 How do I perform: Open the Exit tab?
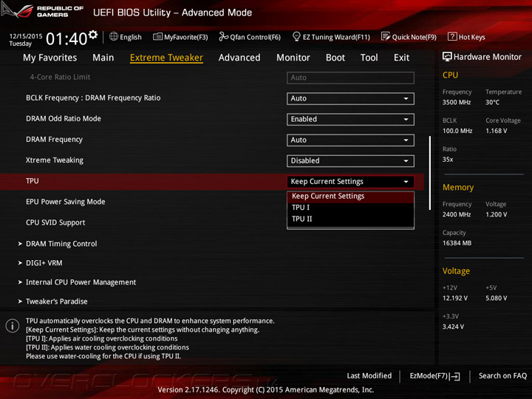402,58
